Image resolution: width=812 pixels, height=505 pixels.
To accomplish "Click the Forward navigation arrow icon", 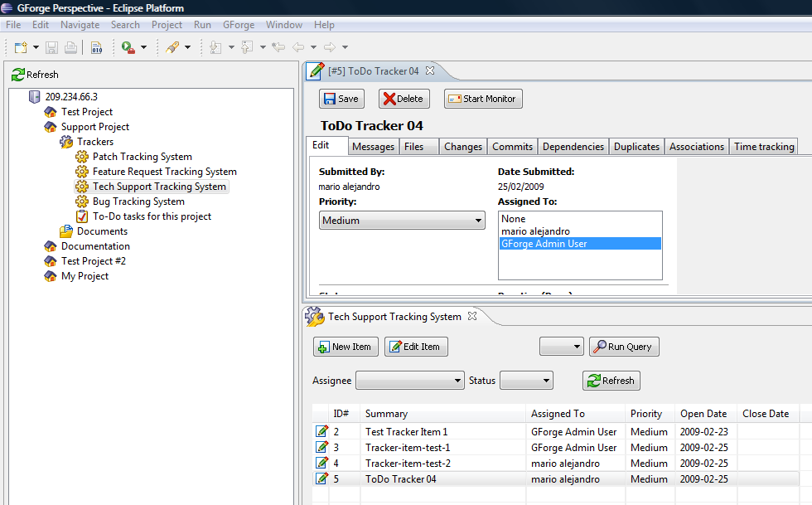I will click(330, 47).
